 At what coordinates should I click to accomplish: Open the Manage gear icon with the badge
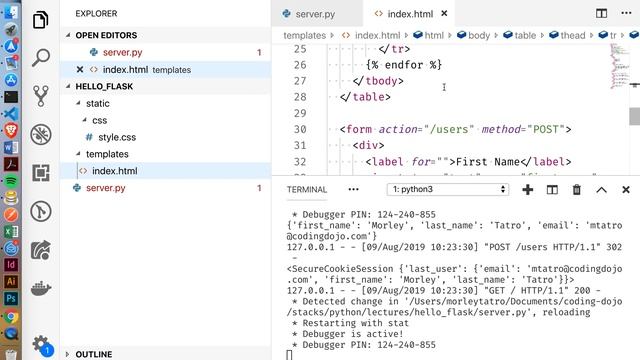[x=41, y=345]
